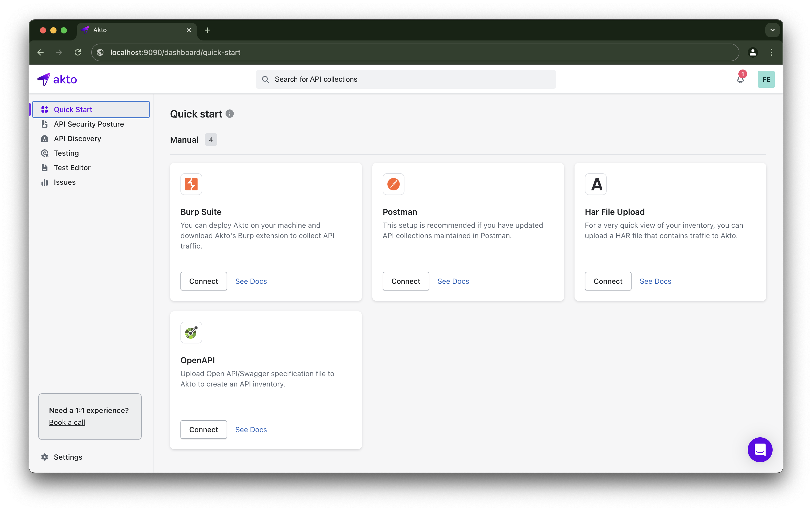Open the Chrome three-dot menu

pyautogui.click(x=771, y=52)
